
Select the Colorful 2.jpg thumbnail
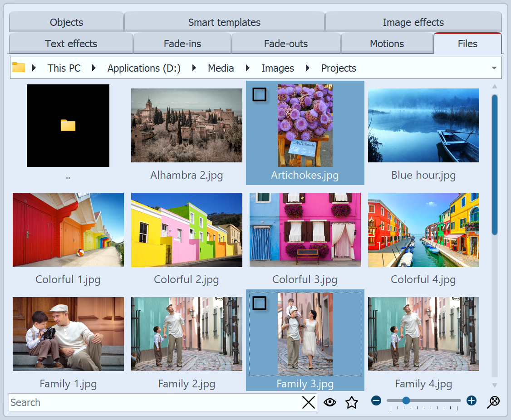187,230
